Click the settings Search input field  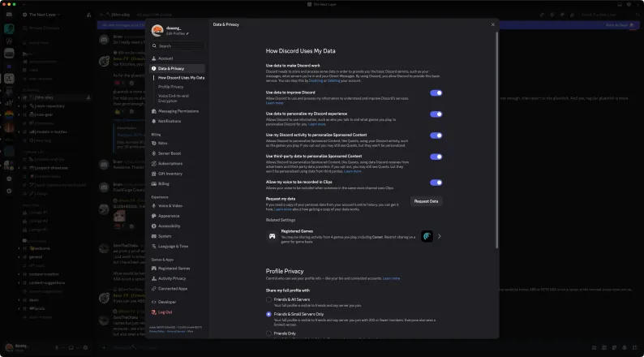click(x=177, y=46)
